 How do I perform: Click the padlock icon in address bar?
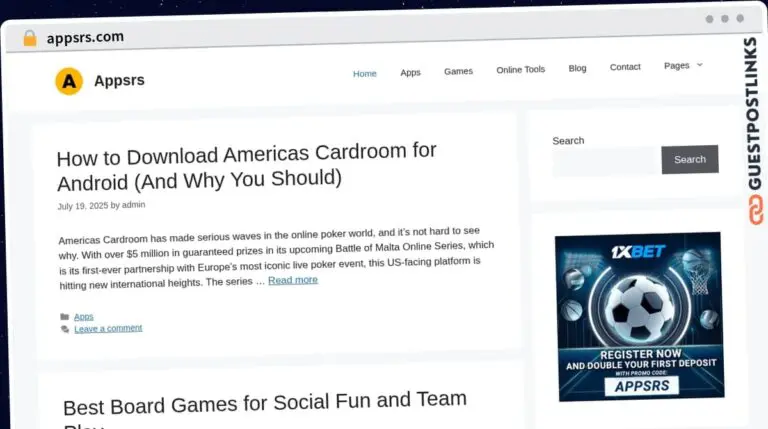tap(30, 38)
